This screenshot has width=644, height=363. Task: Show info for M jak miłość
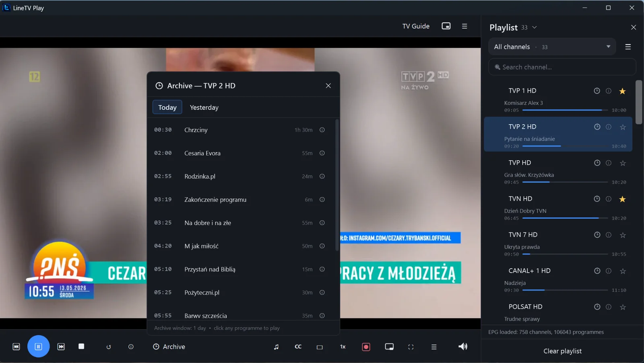(x=322, y=246)
